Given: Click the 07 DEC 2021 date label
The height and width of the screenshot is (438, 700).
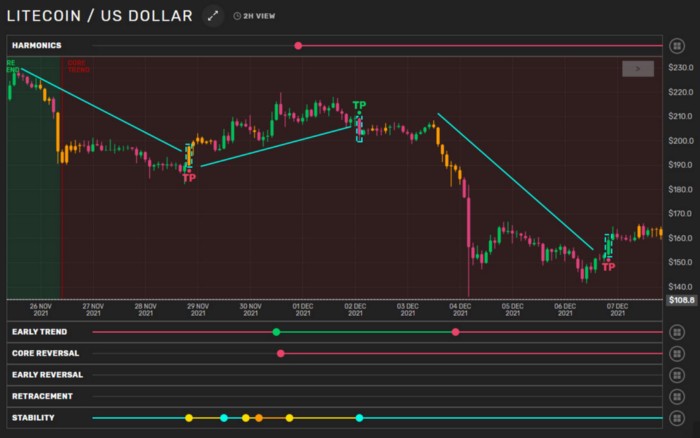Looking at the screenshot, I should coord(617,310).
